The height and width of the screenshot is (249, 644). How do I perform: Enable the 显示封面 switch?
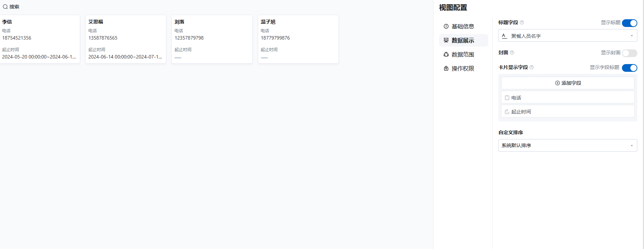coord(629,53)
